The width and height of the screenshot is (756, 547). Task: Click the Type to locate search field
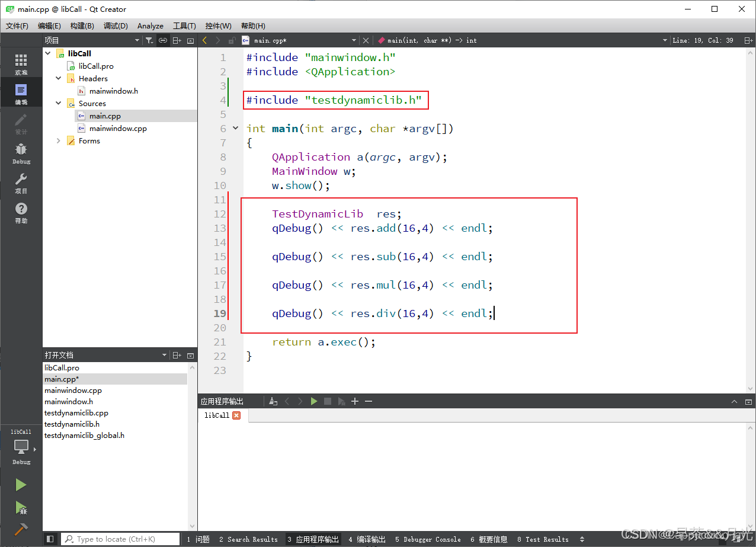[120, 539]
